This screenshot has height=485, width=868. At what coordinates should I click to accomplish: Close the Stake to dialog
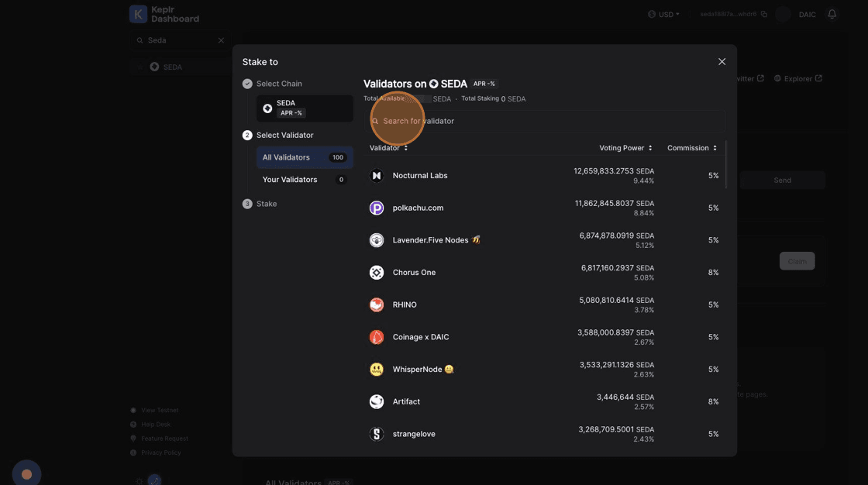(x=722, y=62)
